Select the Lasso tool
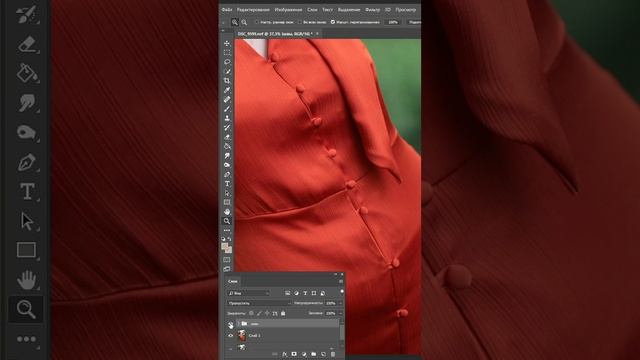Image resolution: width=640 pixels, height=360 pixels. pos(227,62)
